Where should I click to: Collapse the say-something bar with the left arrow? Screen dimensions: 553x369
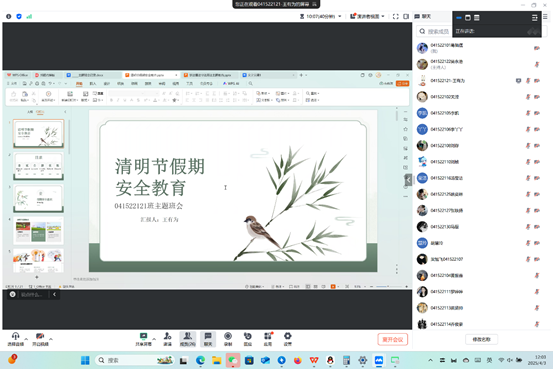[x=54, y=294]
